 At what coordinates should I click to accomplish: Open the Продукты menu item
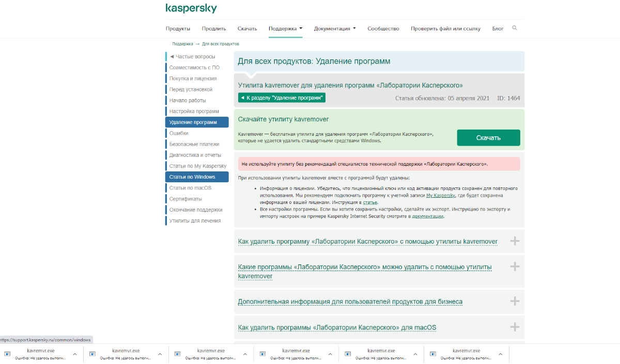178,28
